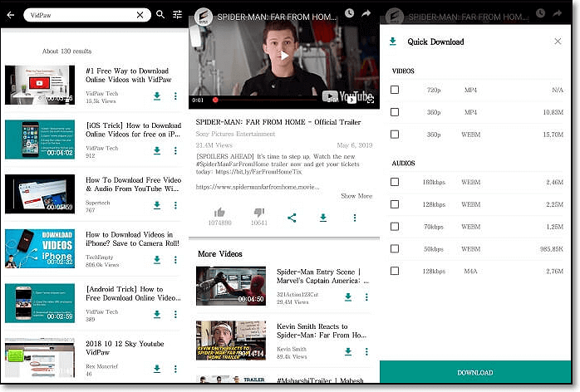Viewport: 580px width, 392px height.
Task: Like the Spider-Man trailer with thumbs up
Action: 219,213
